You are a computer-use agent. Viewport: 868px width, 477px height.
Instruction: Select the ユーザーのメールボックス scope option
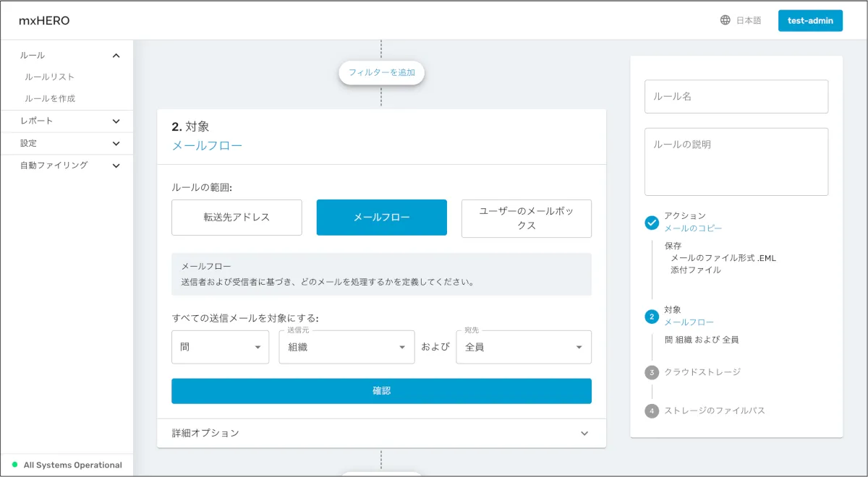[x=526, y=218]
